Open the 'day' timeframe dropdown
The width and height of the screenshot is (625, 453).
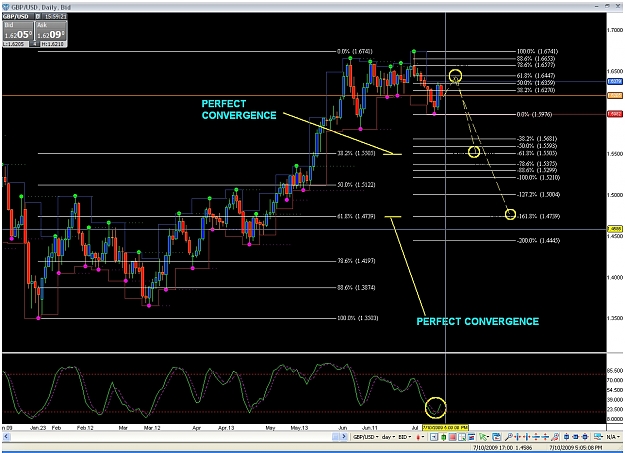tap(389, 437)
